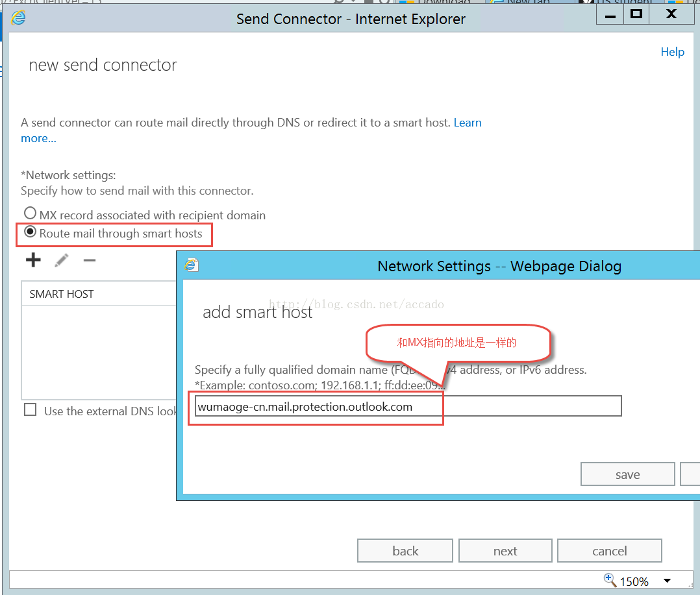Viewport: 700px width, 595px height.
Task: Click the Internet Explorer logo in Send Connector title bar
Action: pos(18,18)
